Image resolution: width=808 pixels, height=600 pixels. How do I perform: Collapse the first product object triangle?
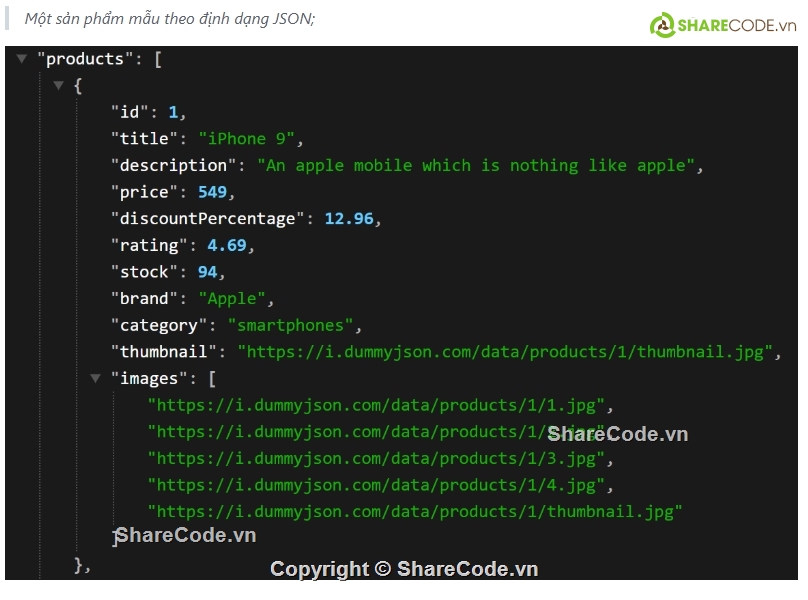click(x=59, y=85)
